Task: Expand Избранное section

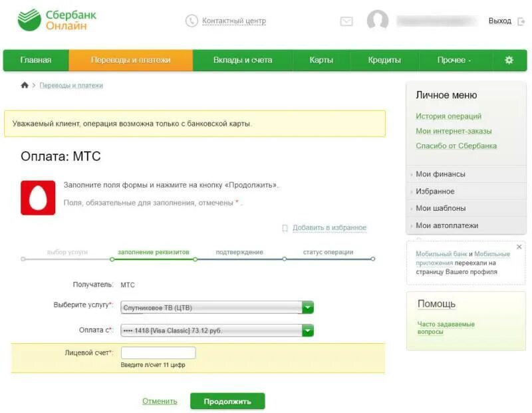Action: click(x=466, y=192)
